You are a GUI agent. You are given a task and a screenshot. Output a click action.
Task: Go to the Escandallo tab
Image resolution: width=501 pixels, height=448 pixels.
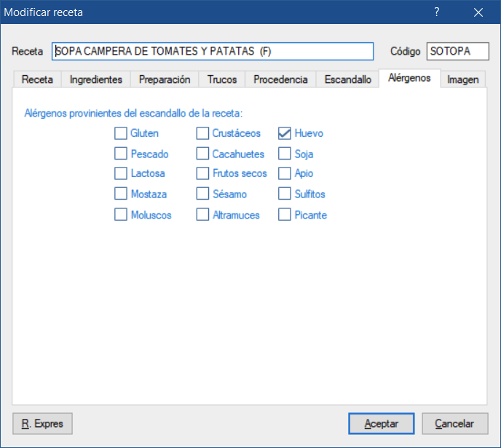click(347, 80)
